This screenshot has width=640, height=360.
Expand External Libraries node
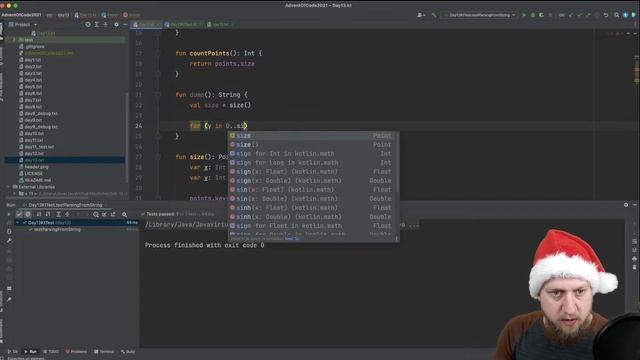click(9, 187)
